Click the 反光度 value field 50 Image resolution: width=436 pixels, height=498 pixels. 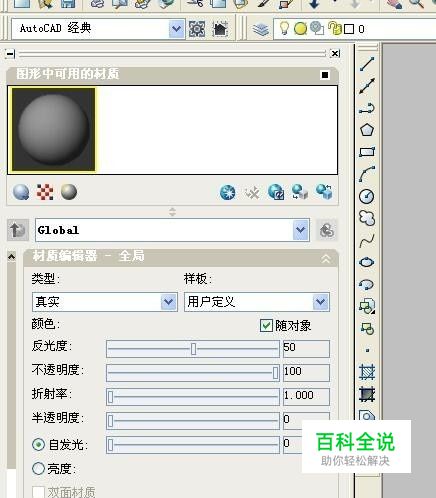[x=306, y=349]
